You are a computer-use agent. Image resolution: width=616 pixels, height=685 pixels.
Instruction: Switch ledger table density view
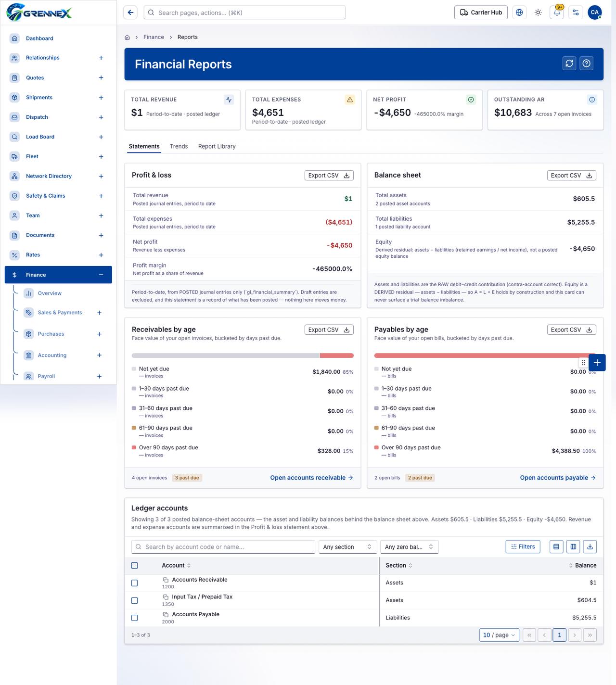[x=556, y=546]
